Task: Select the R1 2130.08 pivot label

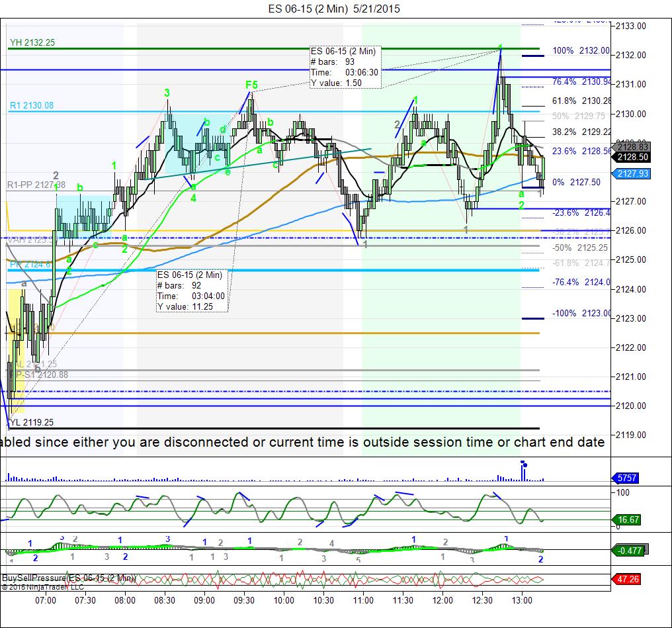Action: 32,105
